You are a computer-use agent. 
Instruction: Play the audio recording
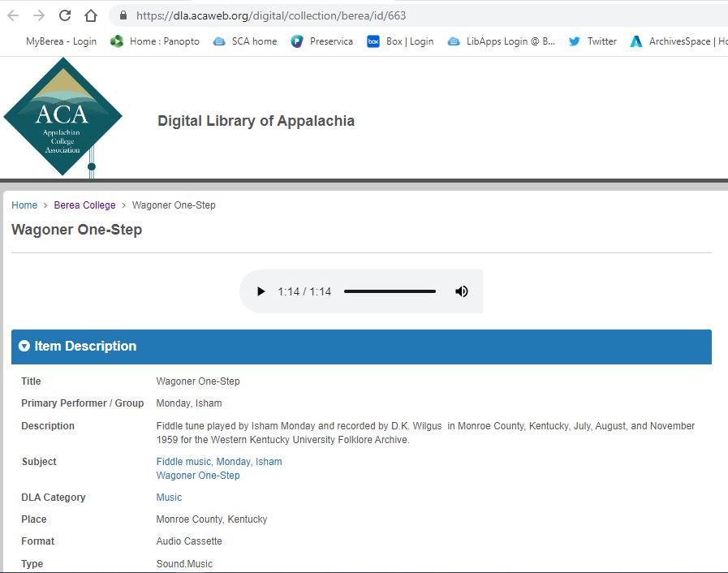point(261,291)
